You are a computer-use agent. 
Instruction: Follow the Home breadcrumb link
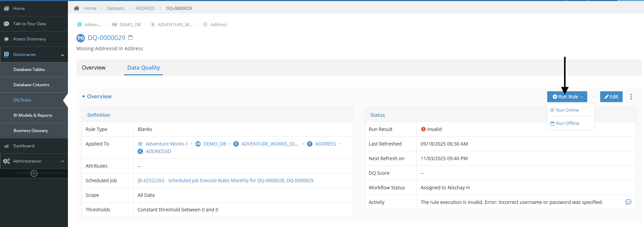pyautogui.click(x=90, y=8)
